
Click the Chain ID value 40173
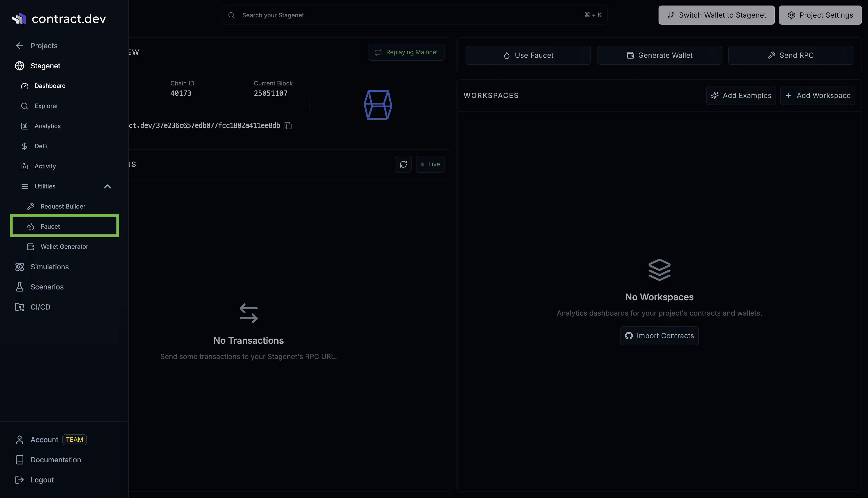tap(181, 93)
